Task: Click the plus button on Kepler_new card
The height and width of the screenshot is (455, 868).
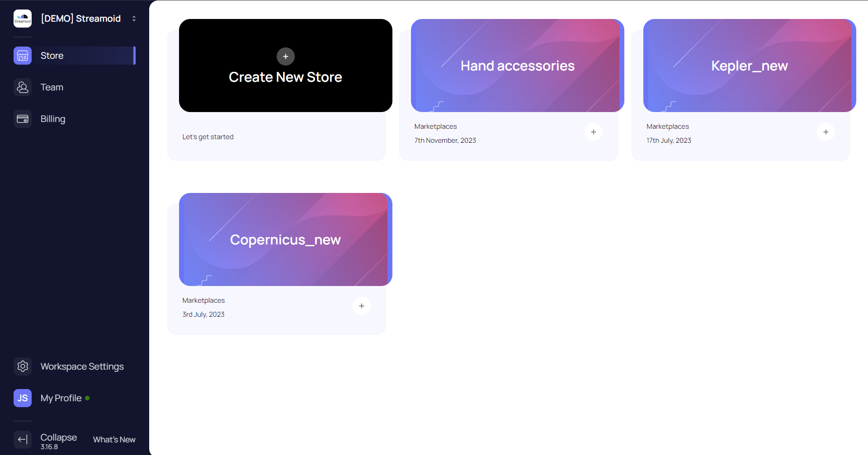Action: coord(826,131)
